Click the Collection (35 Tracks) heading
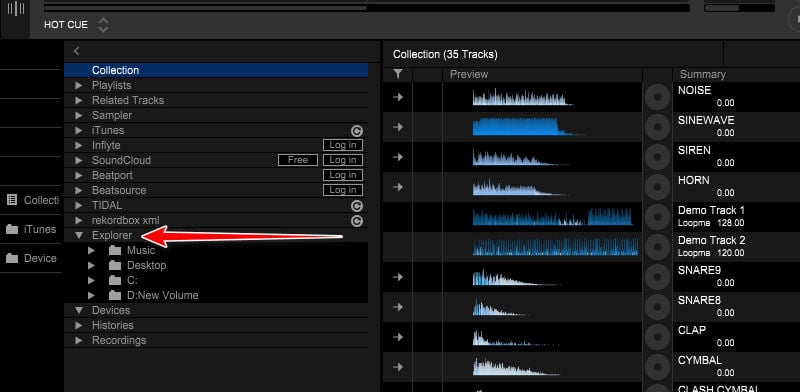 445,54
